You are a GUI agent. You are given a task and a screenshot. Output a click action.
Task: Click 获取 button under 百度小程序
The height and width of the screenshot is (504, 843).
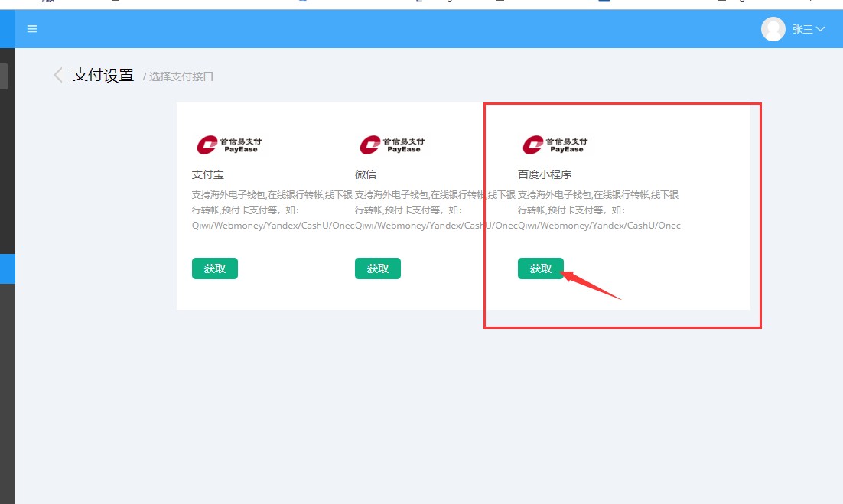tap(540, 268)
